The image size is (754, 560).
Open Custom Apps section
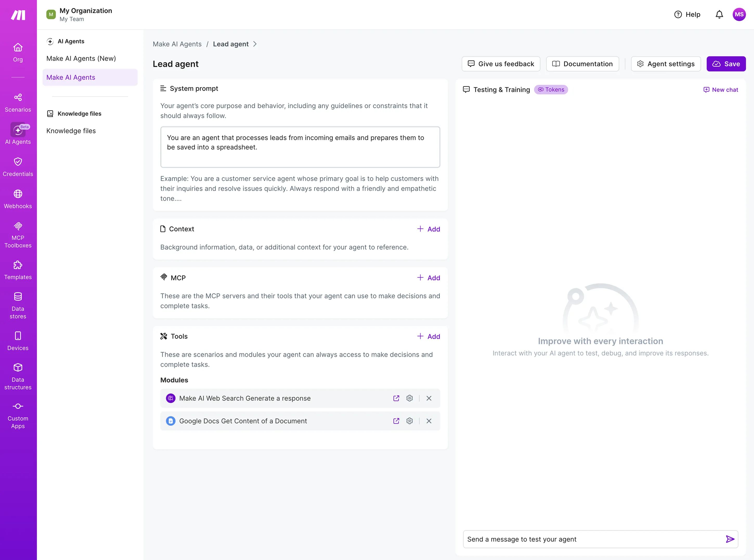18,415
